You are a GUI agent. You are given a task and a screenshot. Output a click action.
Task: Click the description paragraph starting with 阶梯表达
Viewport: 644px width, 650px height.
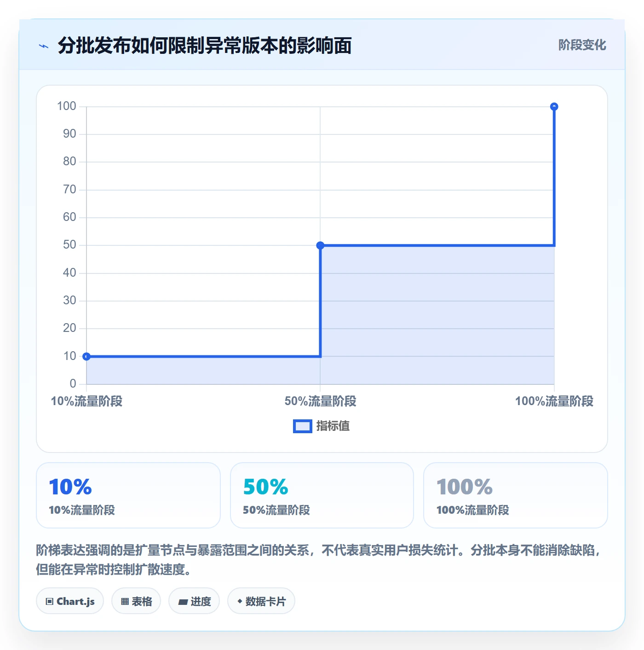(x=318, y=560)
